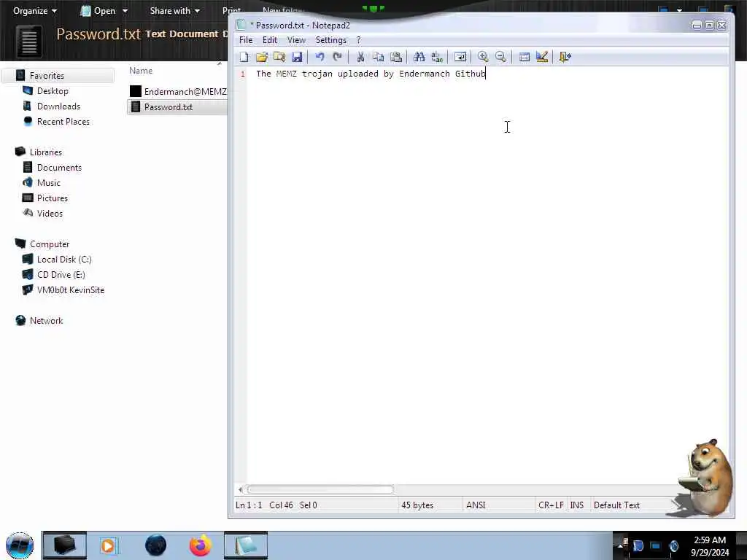The width and height of the screenshot is (747, 560).
Task: Click the taskbar clock showing 2:59 AM
Action: click(x=710, y=546)
